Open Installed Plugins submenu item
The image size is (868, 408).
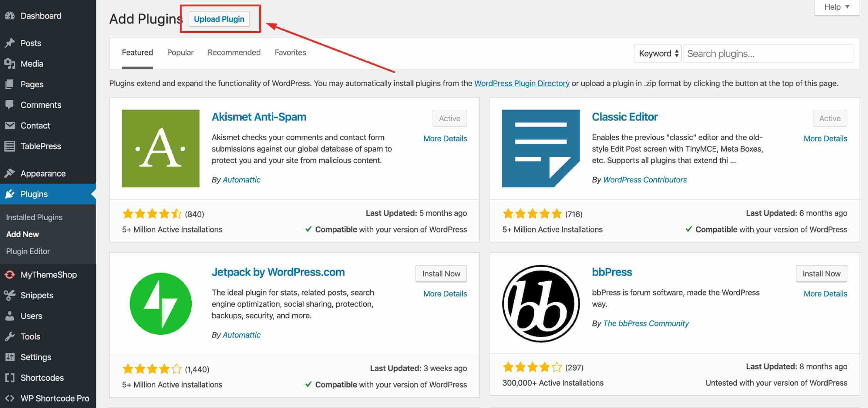[x=34, y=217]
